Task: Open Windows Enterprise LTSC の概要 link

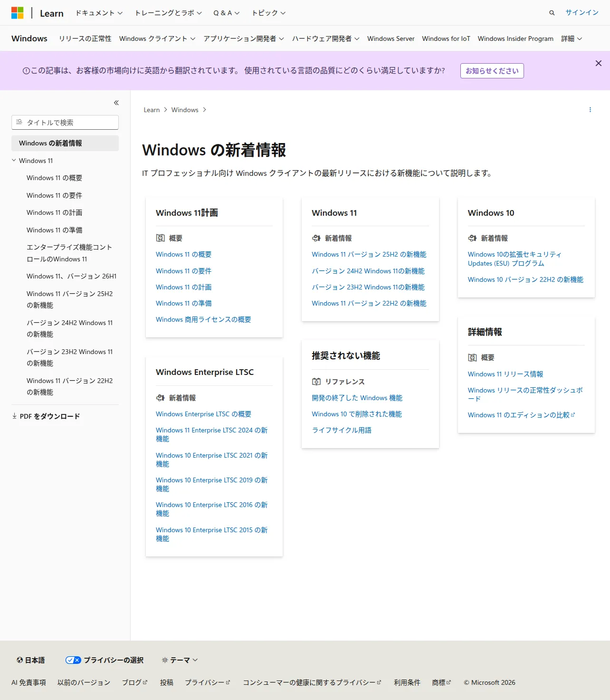Action: [203, 414]
